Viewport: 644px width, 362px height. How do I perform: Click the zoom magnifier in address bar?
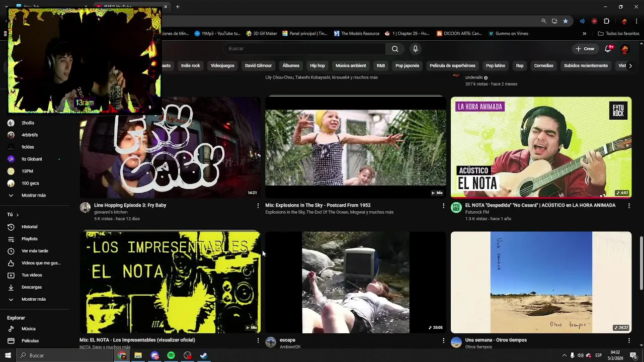click(x=544, y=21)
